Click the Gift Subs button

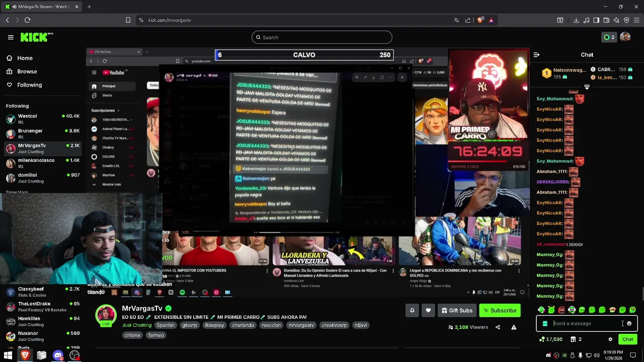[x=457, y=310]
